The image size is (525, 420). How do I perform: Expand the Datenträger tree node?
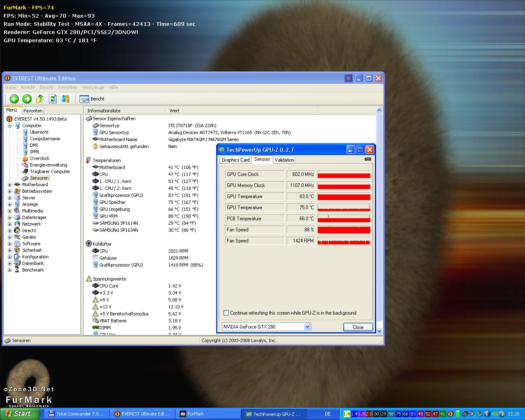[x=9, y=217]
